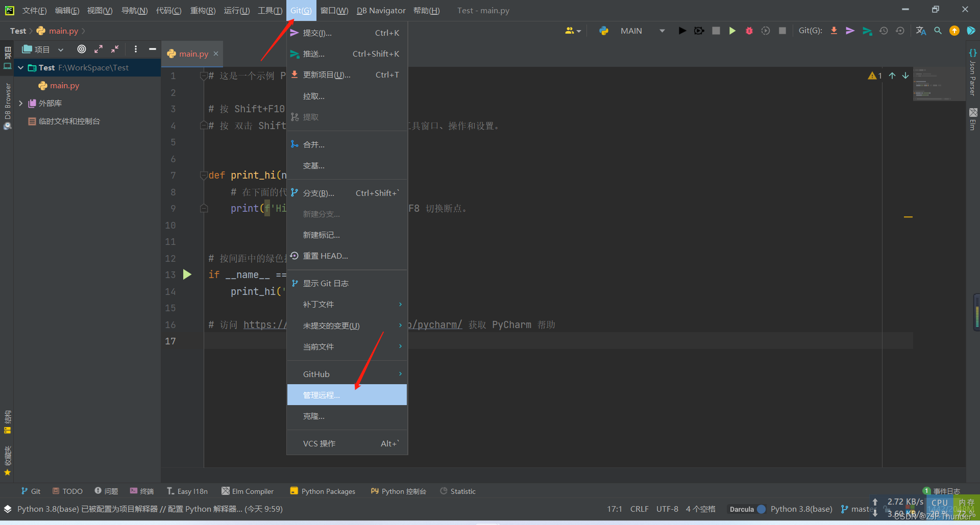Open the translate icon in toolbar
Screen dimensions: 980x525
[921, 31]
